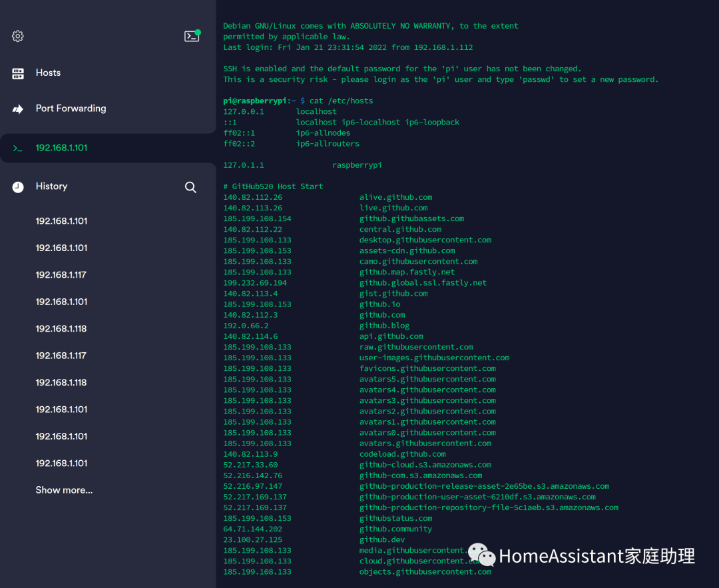
Task: Click the github.dev hostname
Action: pos(382,540)
